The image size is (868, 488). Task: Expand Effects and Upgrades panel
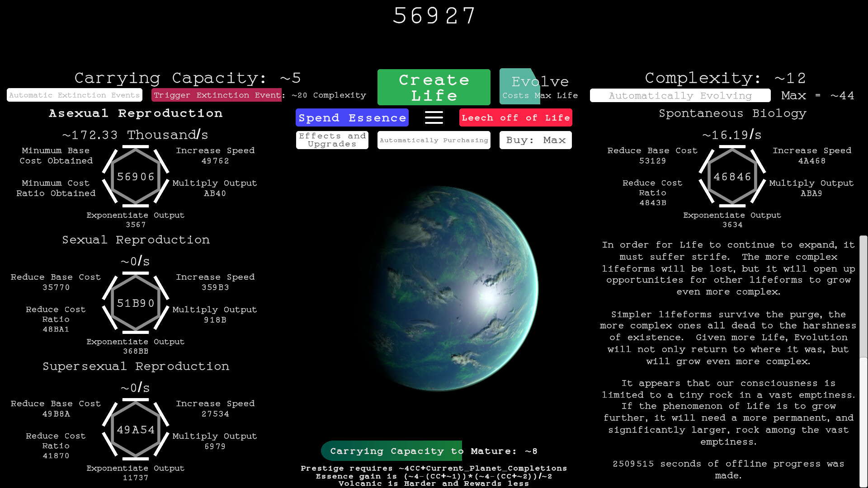coord(332,140)
